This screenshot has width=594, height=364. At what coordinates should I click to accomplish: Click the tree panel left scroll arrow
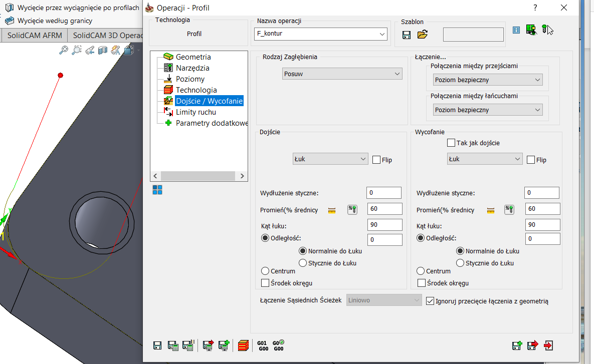coord(155,176)
